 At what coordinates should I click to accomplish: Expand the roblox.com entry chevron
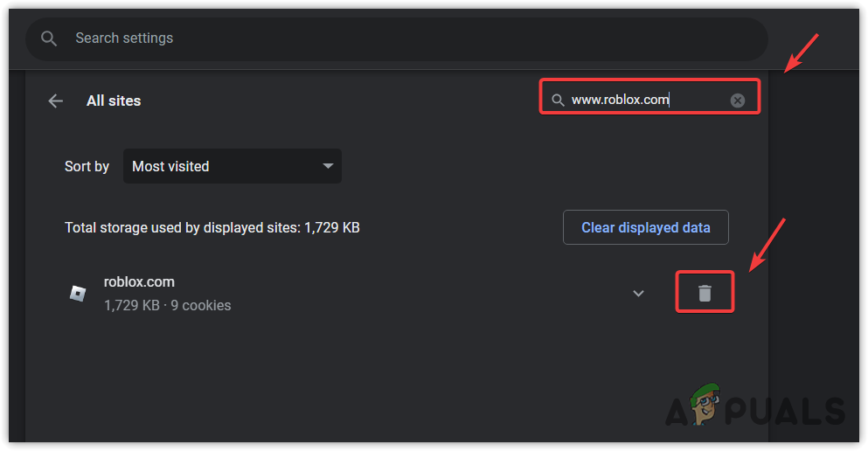click(638, 293)
